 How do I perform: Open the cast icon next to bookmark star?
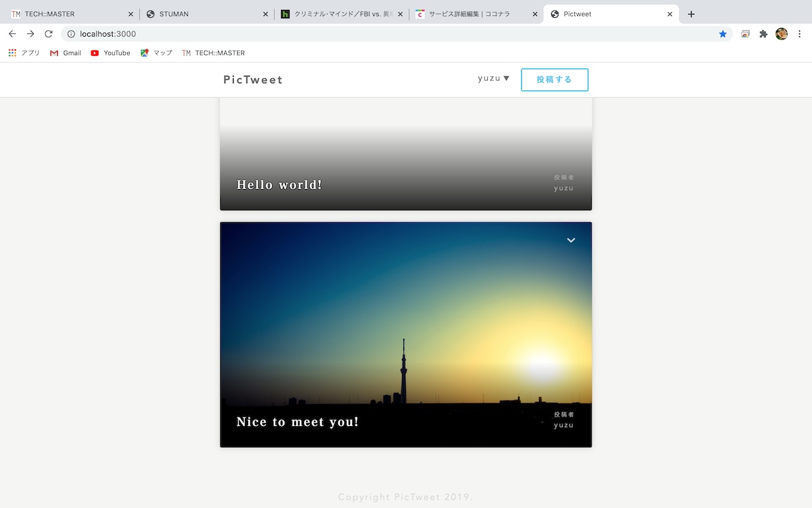(745, 34)
